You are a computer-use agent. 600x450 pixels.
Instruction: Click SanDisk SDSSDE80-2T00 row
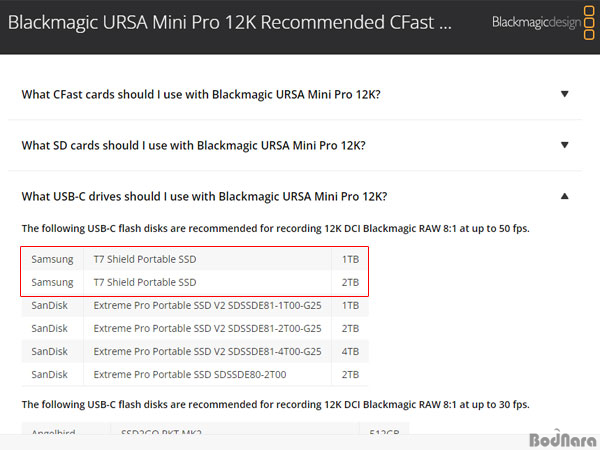click(x=195, y=374)
